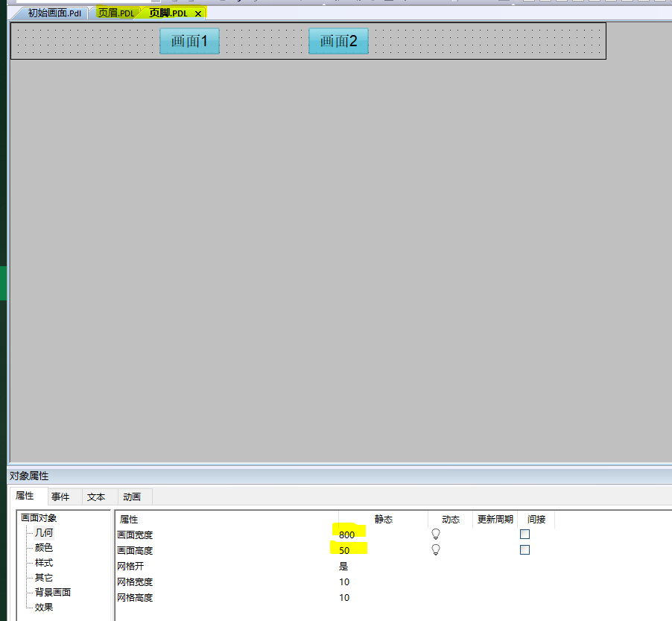Click the 网格开 property name
The width and height of the screenshot is (672, 621).
click(130, 566)
